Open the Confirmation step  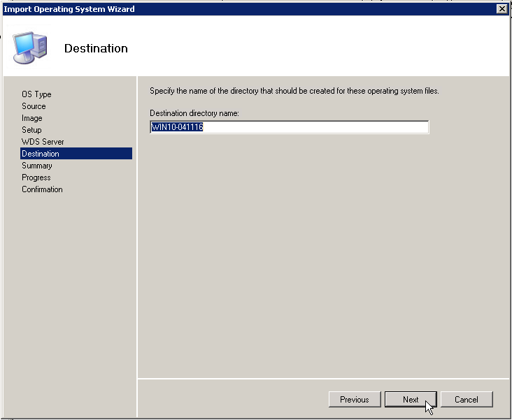point(42,189)
